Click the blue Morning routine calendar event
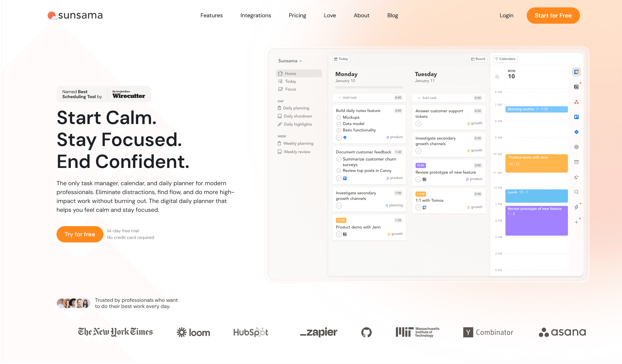Image resolution: width=622 pixels, height=364 pixels. (x=536, y=109)
